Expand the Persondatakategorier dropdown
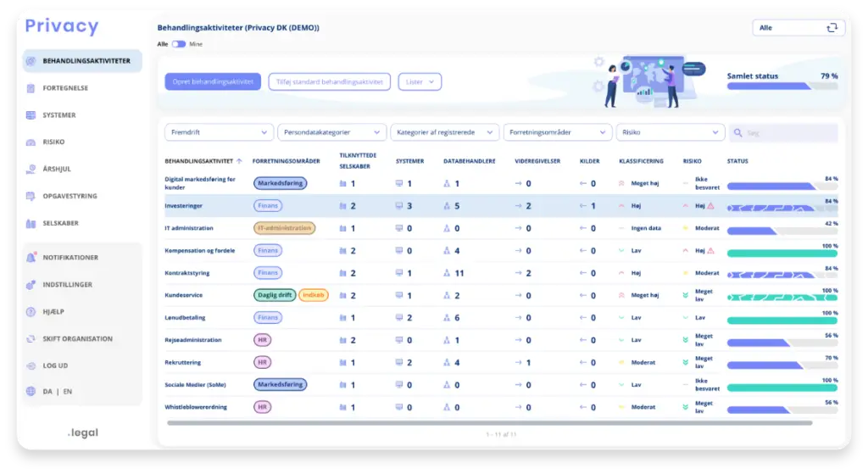868x474 pixels. tap(331, 133)
